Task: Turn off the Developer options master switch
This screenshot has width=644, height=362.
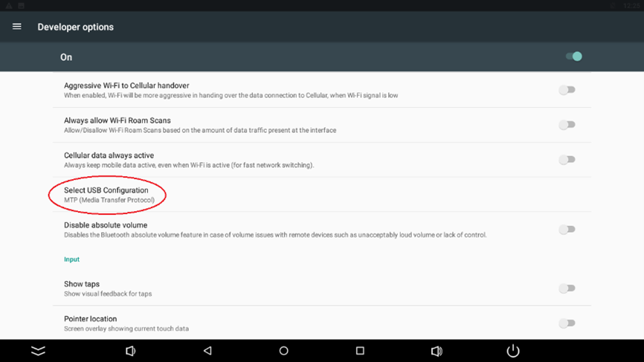Action: [574, 56]
